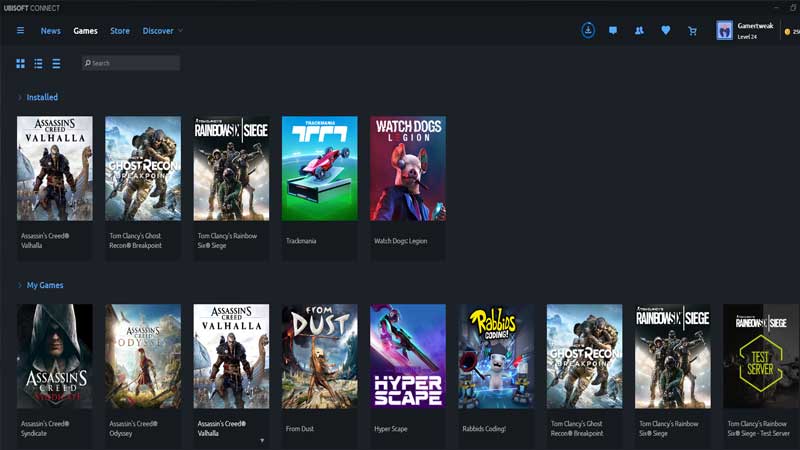Open installed Rainbow Six Siege cover
800x450 pixels.
pos(231,168)
